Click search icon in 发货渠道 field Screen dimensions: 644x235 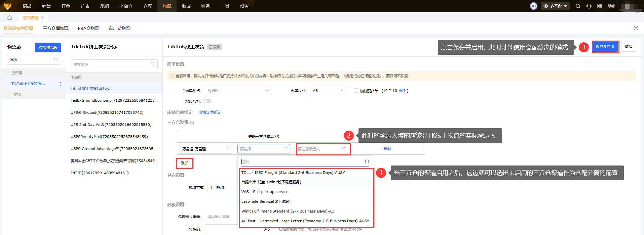[152, 64]
